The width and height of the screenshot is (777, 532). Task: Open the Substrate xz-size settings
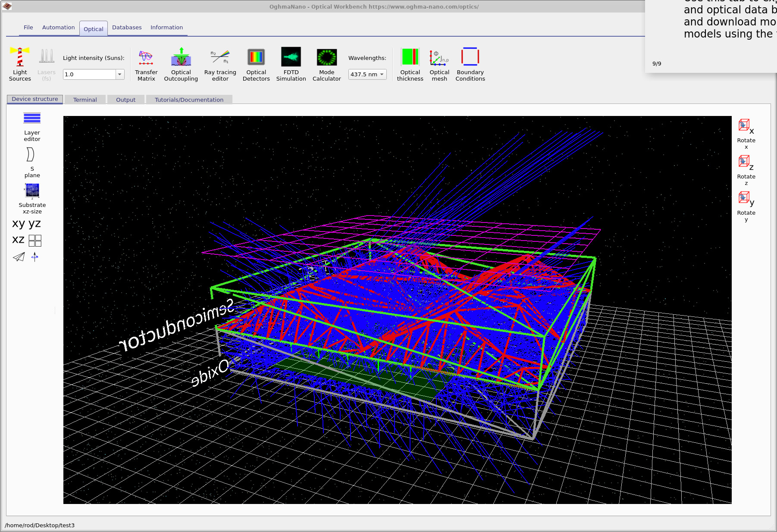point(32,198)
